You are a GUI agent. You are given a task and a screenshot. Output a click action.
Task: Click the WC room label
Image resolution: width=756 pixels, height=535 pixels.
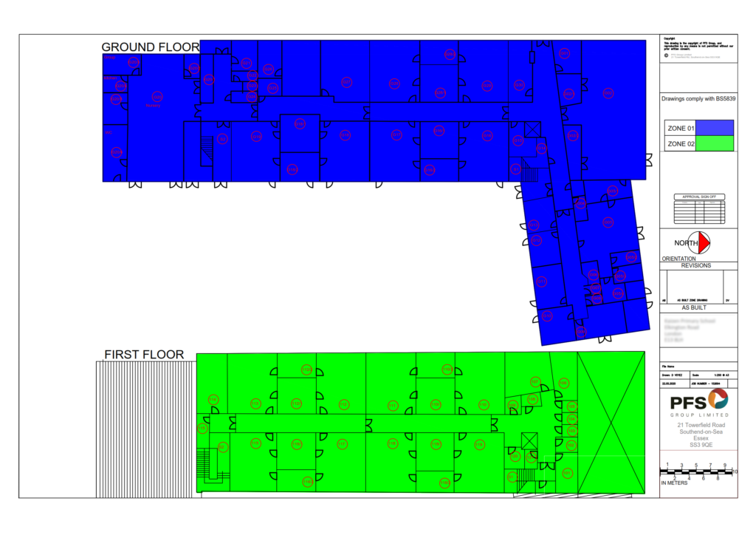109,133
